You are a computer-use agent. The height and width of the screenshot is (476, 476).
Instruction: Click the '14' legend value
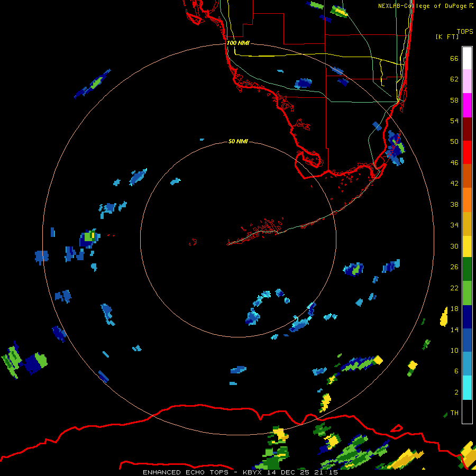tap(454, 329)
